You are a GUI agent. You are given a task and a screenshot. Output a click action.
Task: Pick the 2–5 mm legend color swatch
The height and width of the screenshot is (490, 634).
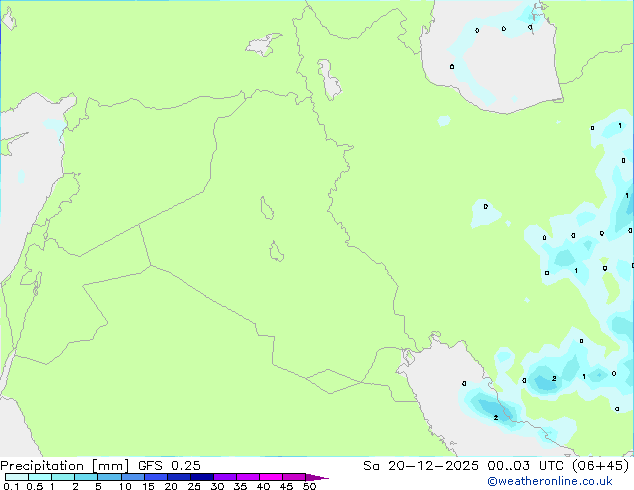pos(86,477)
